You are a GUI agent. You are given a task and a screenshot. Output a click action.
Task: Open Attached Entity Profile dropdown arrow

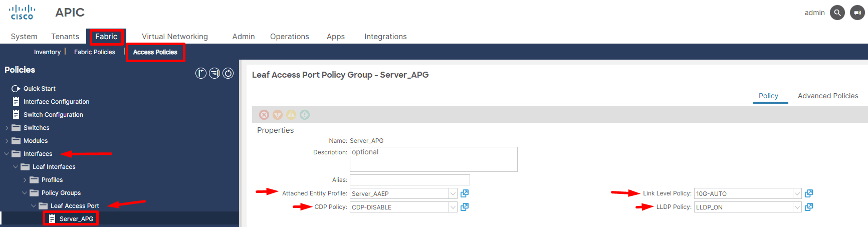(x=453, y=193)
